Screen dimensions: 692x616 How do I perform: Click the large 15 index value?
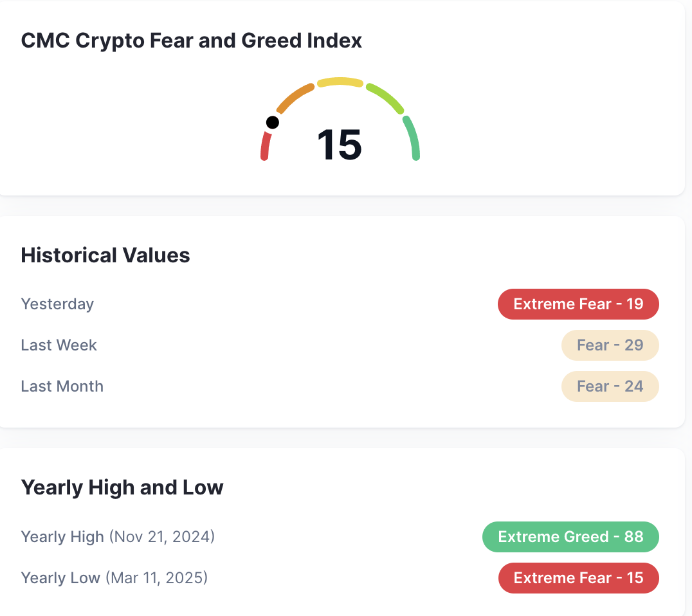340,145
